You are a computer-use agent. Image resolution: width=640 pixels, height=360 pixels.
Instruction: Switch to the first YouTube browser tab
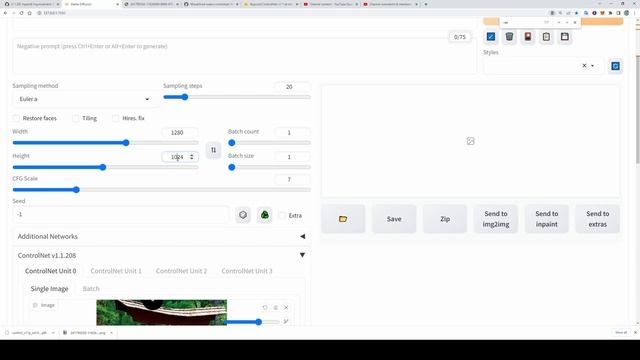331,4
